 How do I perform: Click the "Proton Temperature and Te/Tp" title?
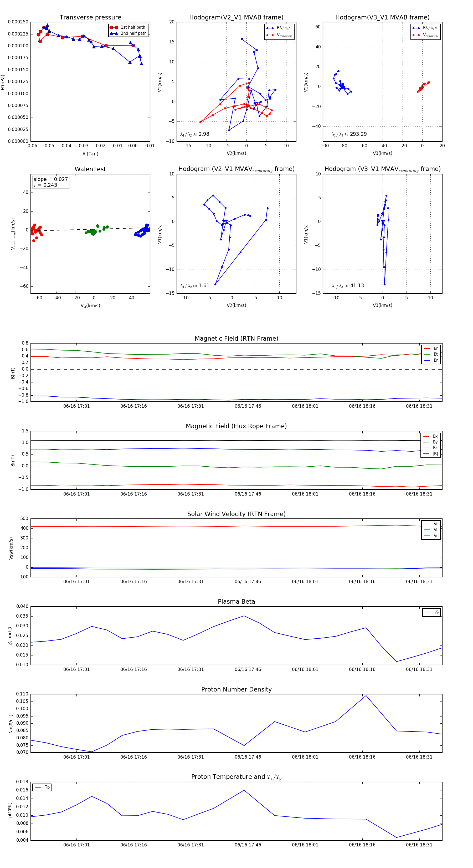tap(236, 777)
